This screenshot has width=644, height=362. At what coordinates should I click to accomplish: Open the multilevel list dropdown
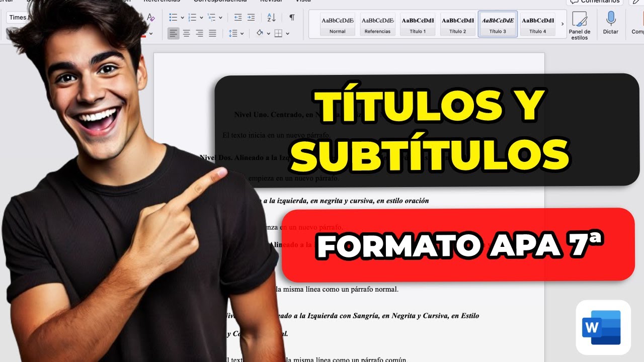tap(220, 18)
